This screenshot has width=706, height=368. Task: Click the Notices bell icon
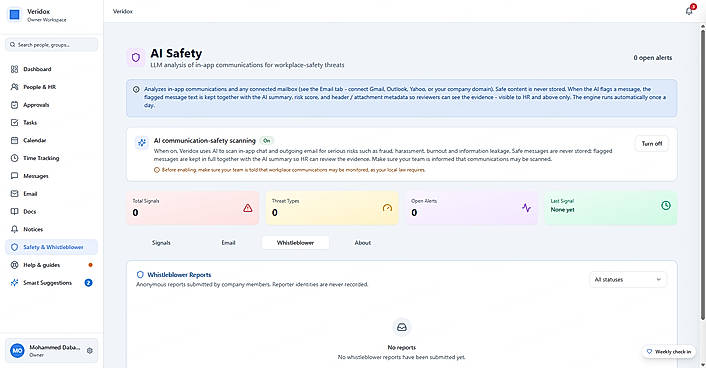click(x=14, y=229)
